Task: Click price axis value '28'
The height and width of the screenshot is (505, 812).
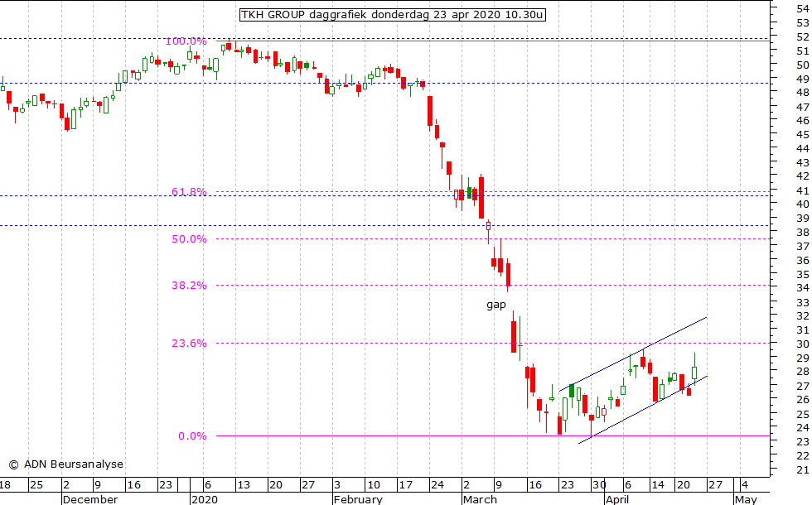Action: point(803,372)
